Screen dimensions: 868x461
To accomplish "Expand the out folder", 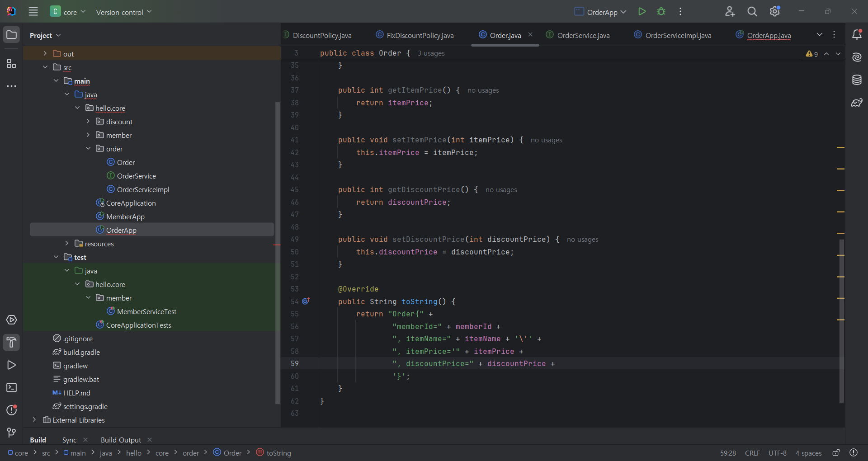I will (x=45, y=53).
